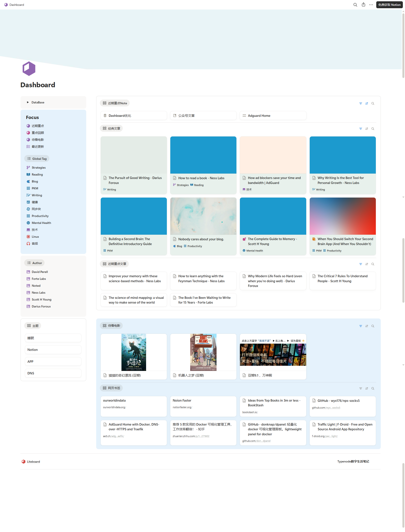
Task: Click filter icon in 近期重点Note section
Action: click(360, 104)
